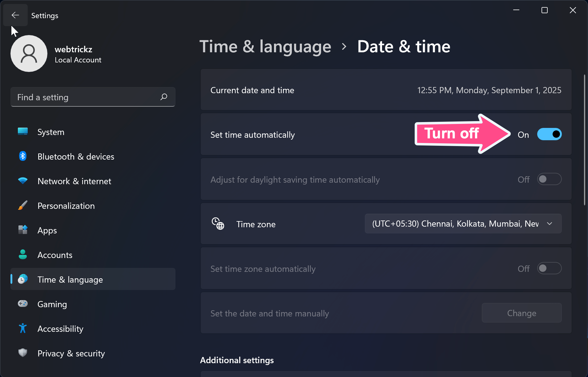Screen dimensions: 588x377
Task: Click the Privacy & security shield icon
Action: pyautogui.click(x=22, y=353)
